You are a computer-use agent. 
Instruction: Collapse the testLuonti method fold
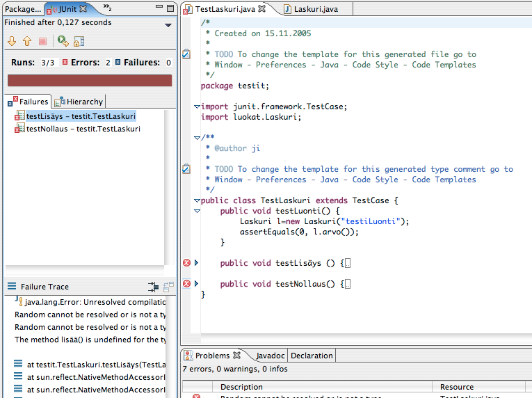197,211
